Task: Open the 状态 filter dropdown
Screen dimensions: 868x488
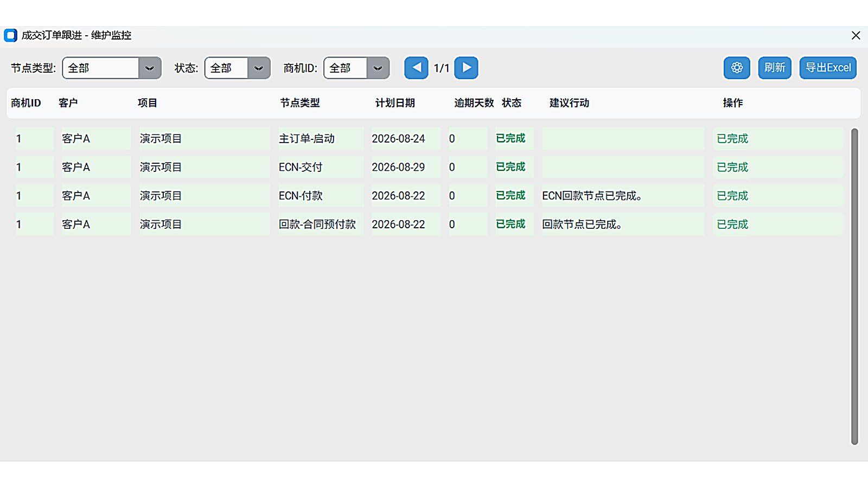Action: pyautogui.click(x=237, y=68)
